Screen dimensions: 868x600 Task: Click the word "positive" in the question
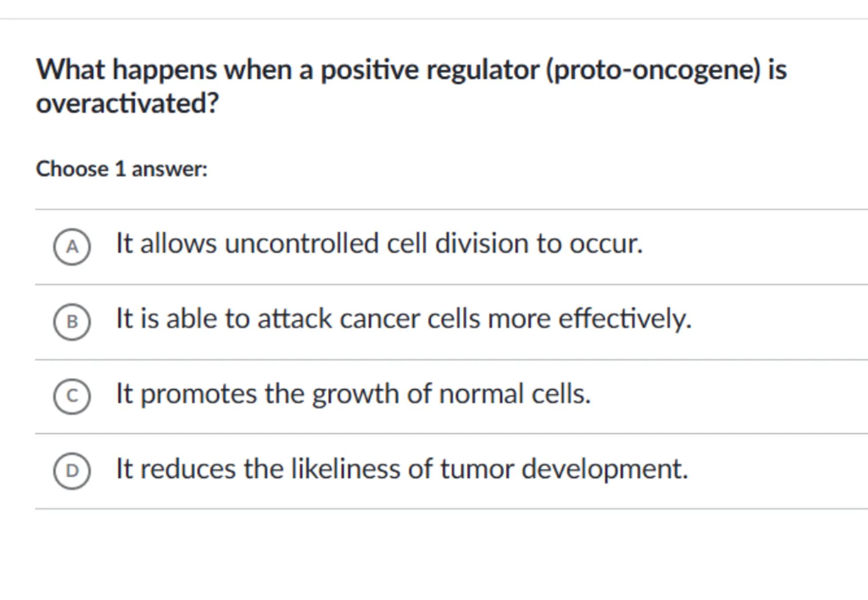(369, 70)
